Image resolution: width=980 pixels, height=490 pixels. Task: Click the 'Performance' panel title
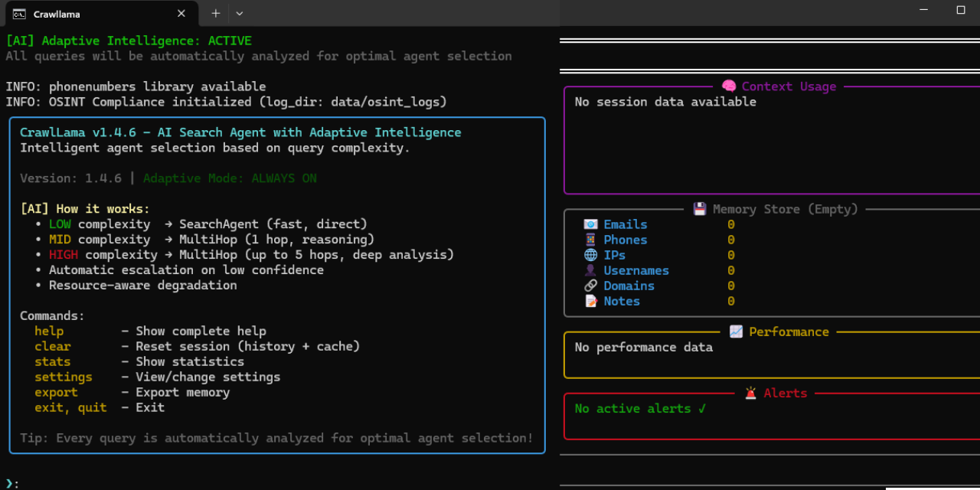(x=789, y=332)
